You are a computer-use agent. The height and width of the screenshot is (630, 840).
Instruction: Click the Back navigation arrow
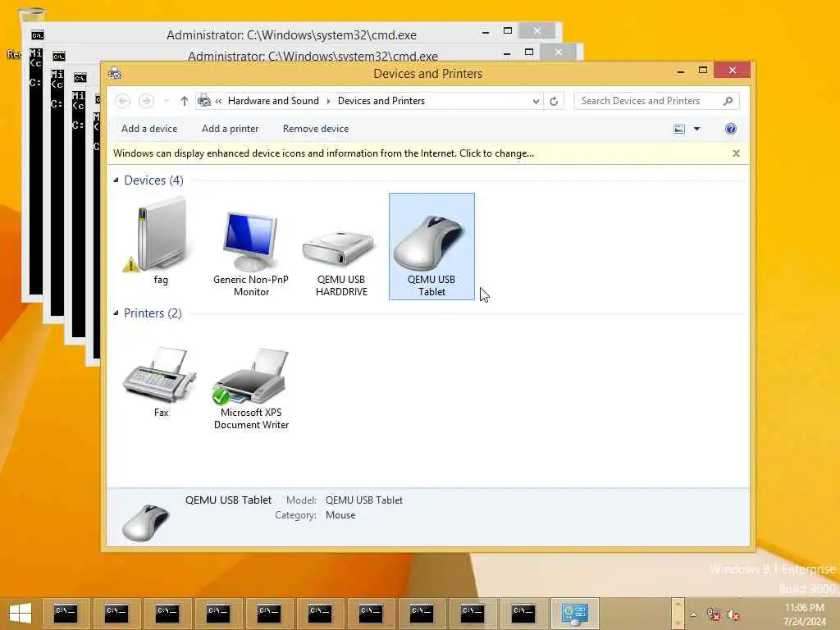click(123, 101)
